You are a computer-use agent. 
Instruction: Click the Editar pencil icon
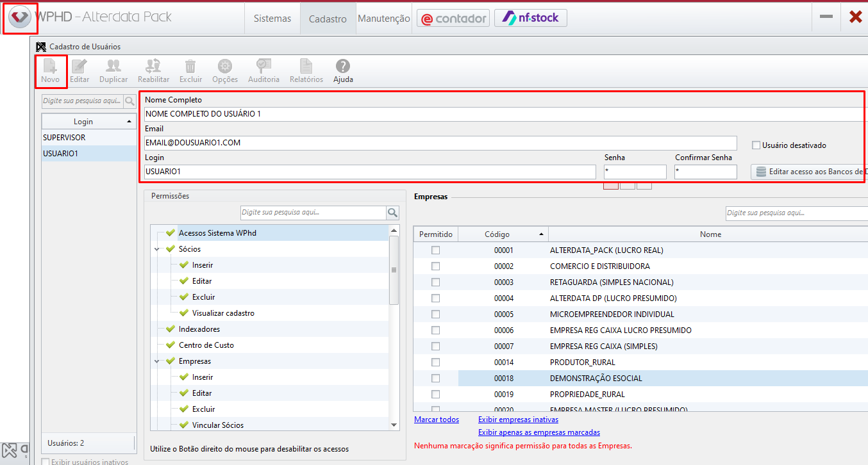79,67
